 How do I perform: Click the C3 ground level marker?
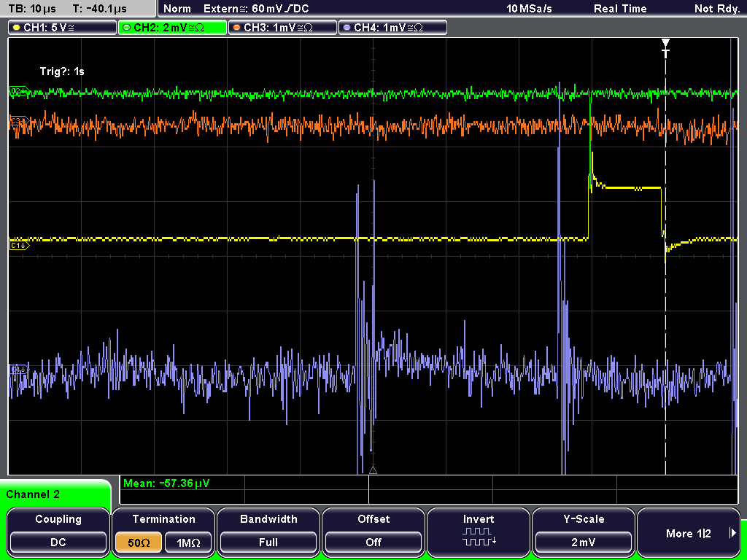coord(20,122)
